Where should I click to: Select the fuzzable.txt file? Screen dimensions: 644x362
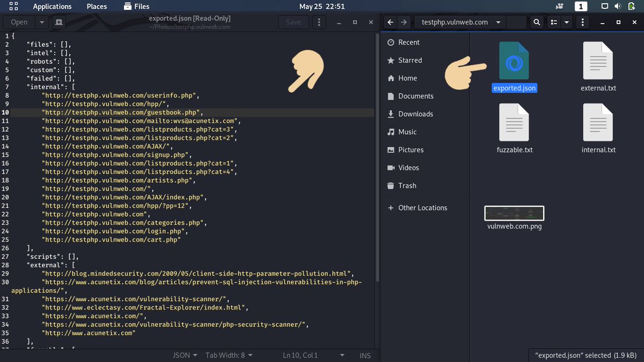click(x=514, y=129)
